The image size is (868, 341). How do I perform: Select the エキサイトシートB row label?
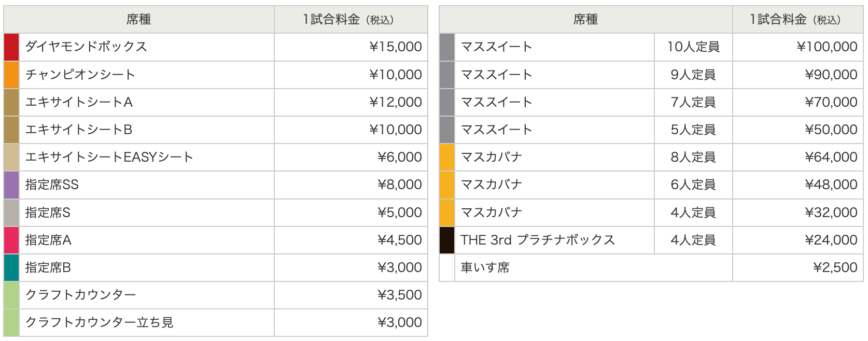point(79,130)
